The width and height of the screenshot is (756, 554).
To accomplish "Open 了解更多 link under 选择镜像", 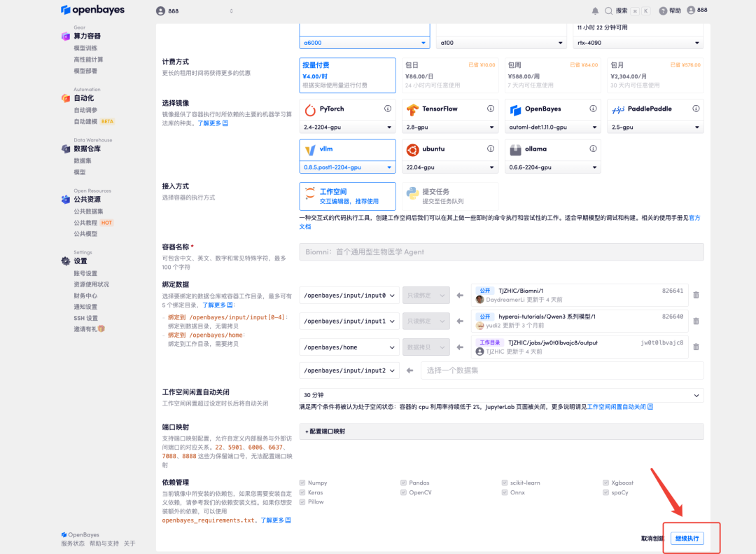I will click(x=213, y=123).
